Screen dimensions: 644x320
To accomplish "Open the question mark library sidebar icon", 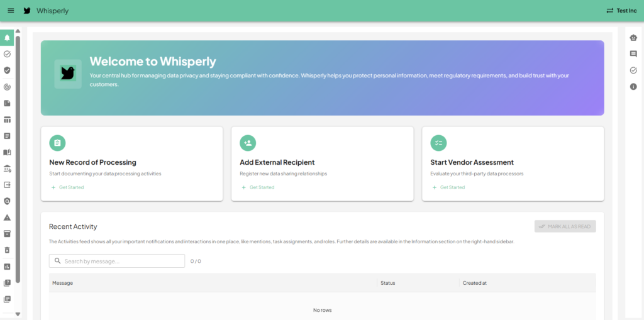I will point(7,283).
